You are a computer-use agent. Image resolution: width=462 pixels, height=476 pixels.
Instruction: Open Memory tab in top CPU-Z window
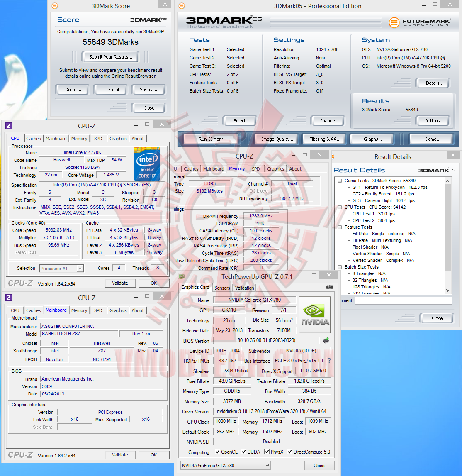(79, 139)
